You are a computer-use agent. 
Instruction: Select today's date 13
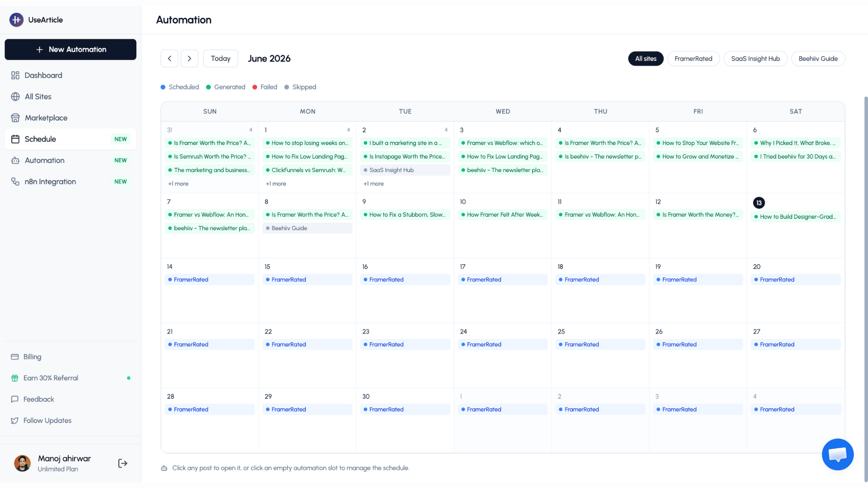pos(759,203)
